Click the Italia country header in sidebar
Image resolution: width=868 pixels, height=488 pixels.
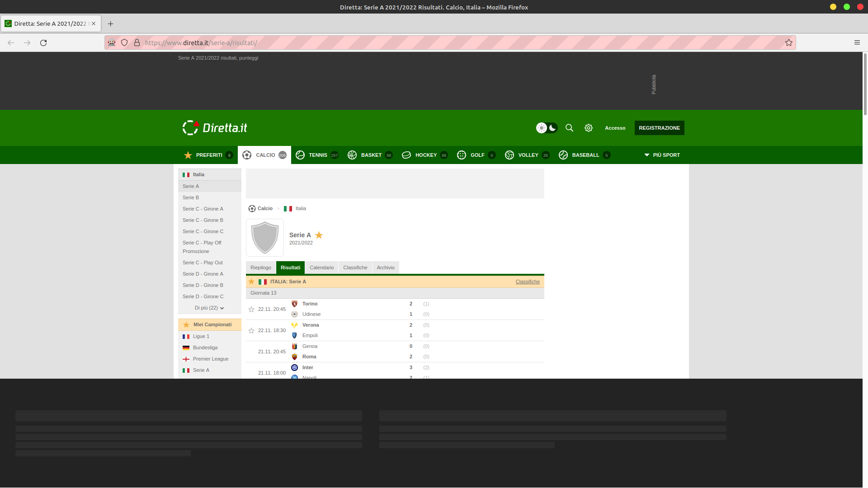coord(210,174)
